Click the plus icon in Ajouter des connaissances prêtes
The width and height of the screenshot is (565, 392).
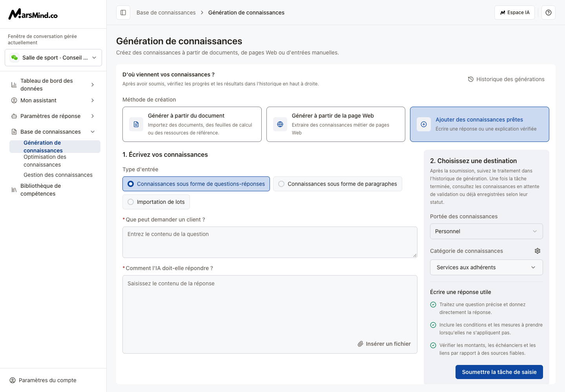point(424,124)
